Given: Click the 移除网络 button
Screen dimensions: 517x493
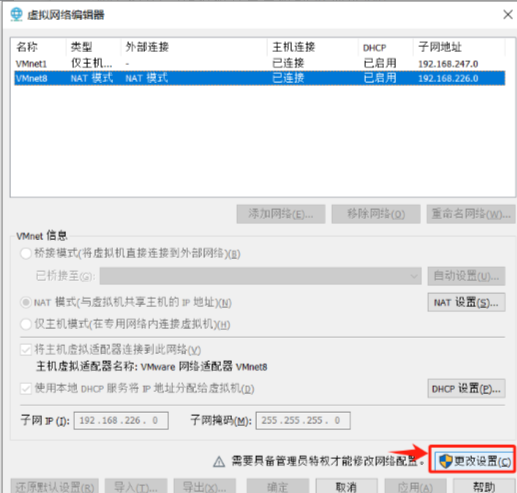Looking at the screenshot, I should pos(376,214).
